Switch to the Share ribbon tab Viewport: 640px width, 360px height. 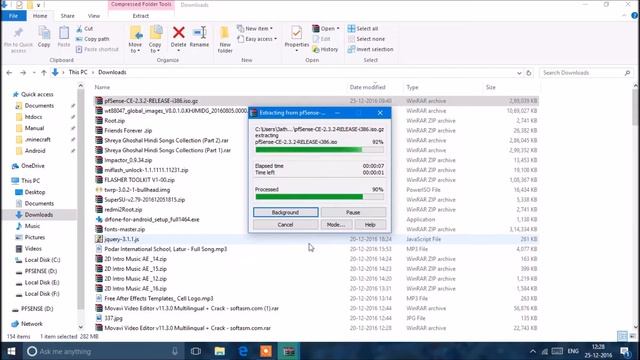(67, 16)
